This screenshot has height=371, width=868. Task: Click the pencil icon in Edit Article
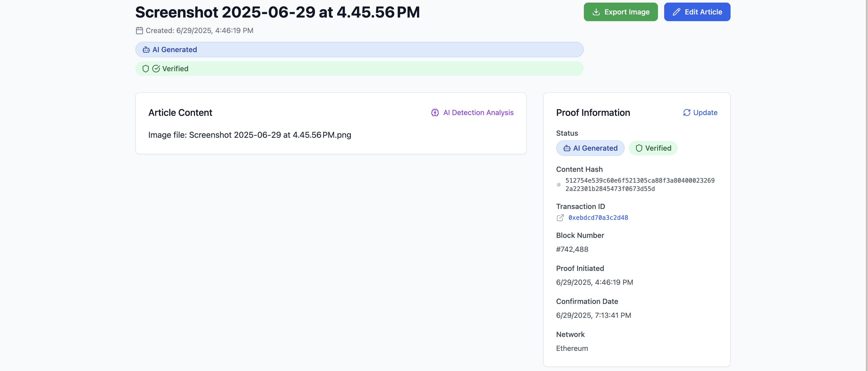(676, 12)
